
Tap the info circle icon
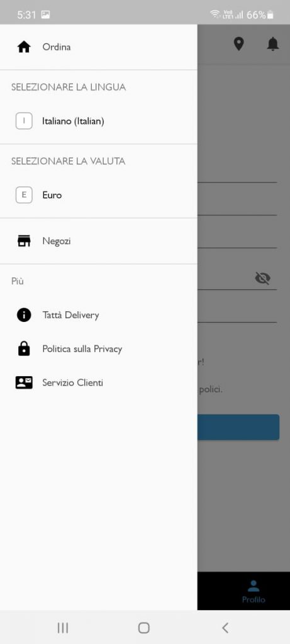(24, 315)
